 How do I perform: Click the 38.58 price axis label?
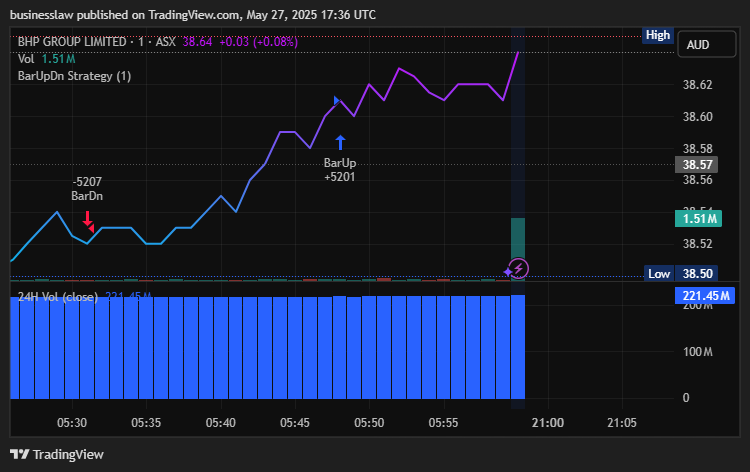[697, 149]
